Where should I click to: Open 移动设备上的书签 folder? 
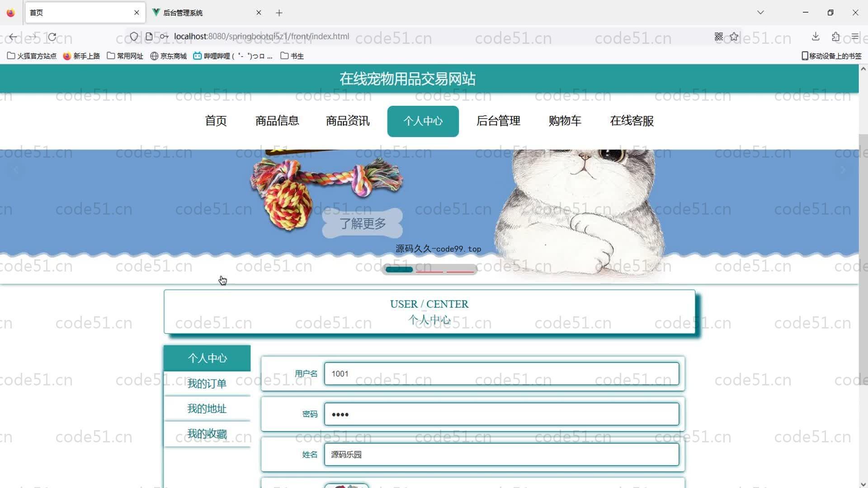[x=831, y=56]
